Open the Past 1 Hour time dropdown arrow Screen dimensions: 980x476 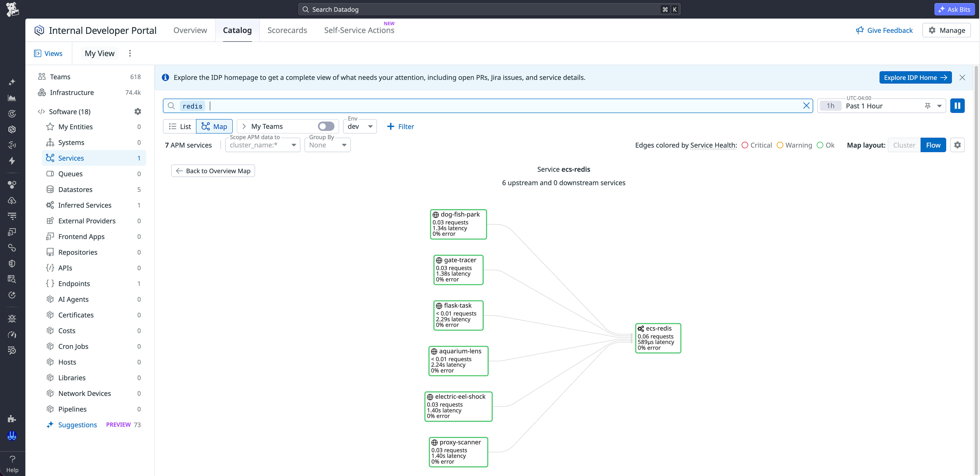click(x=939, y=106)
